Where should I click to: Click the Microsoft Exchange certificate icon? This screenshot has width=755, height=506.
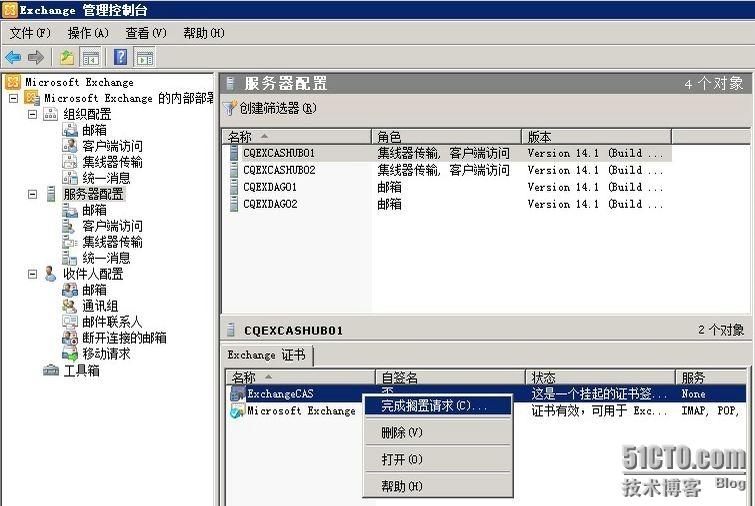(237, 411)
